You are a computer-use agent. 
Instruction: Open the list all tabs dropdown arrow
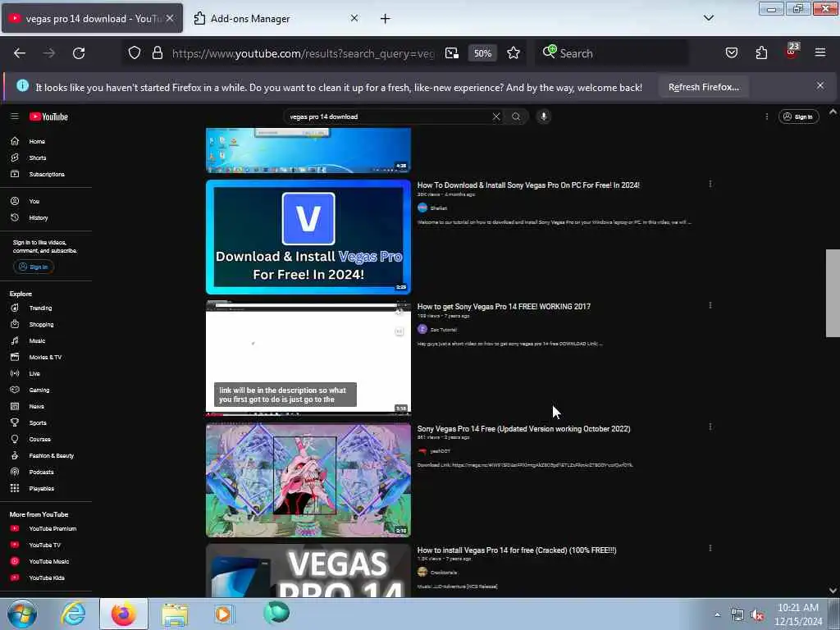click(708, 18)
